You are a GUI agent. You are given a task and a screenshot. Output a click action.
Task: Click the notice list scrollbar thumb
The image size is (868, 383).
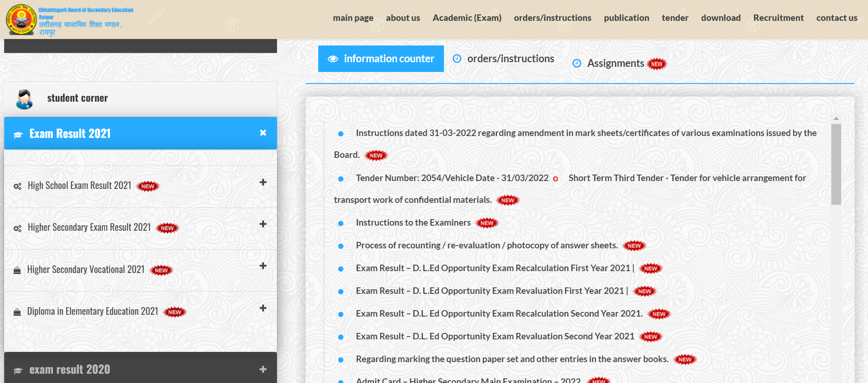pos(836,164)
